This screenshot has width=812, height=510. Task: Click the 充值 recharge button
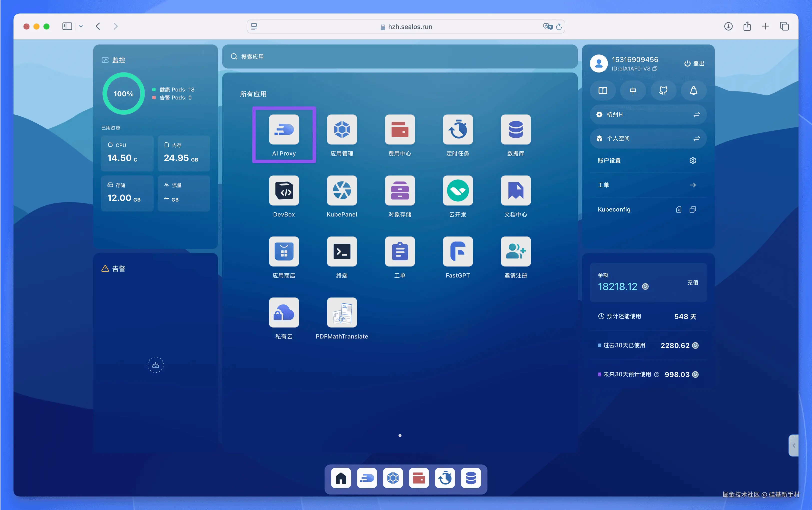[x=692, y=282]
